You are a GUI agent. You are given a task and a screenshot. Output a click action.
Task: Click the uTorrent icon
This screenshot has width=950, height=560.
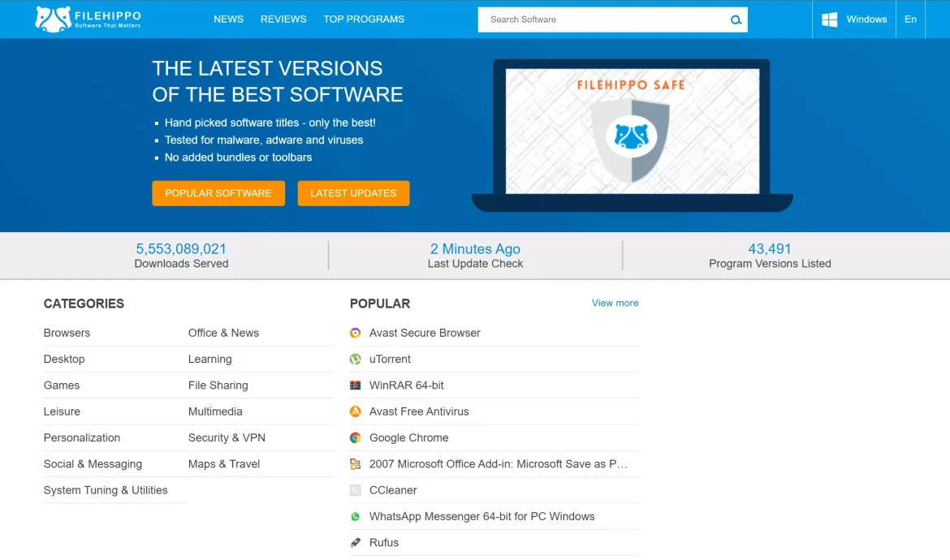pyautogui.click(x=355, y=359)
